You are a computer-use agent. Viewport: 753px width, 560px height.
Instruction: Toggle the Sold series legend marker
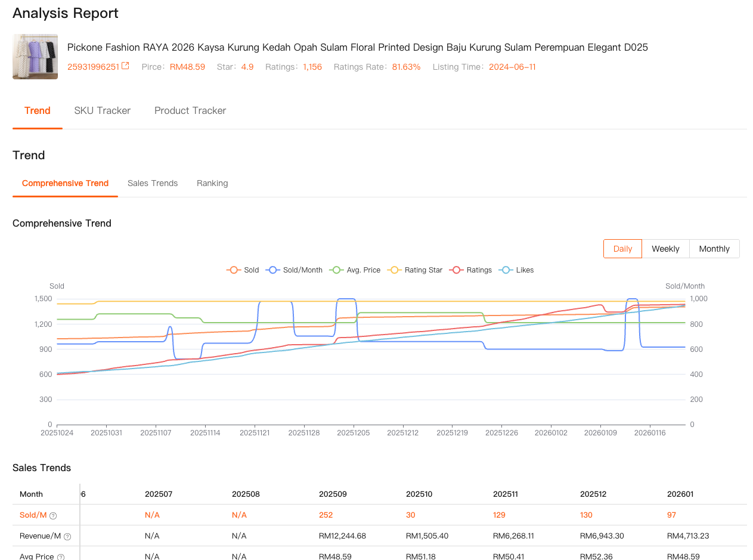coord(233,270)
